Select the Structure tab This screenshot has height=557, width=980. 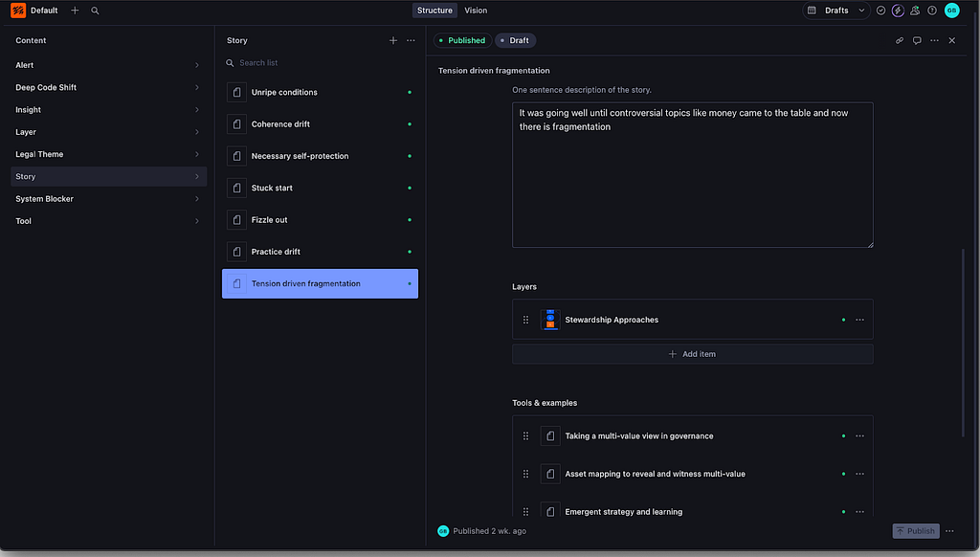pyautogui.click(x=434, y=11)
